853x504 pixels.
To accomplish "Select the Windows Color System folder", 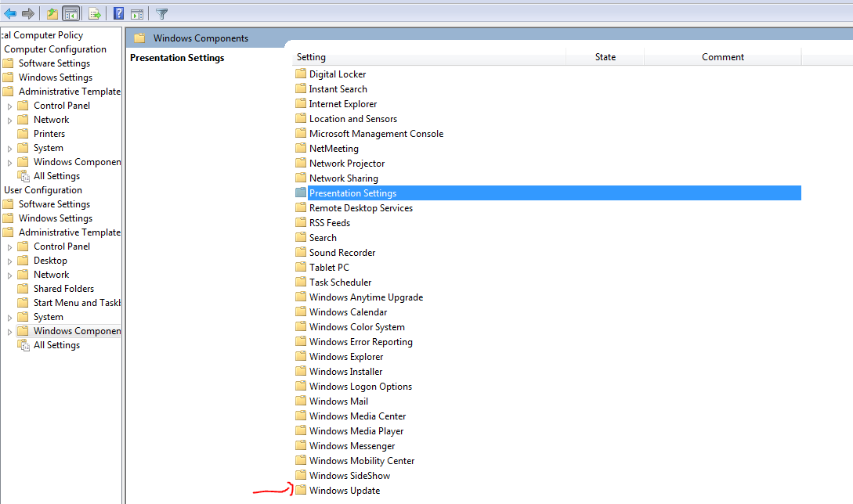I will (x=357, y=327).
